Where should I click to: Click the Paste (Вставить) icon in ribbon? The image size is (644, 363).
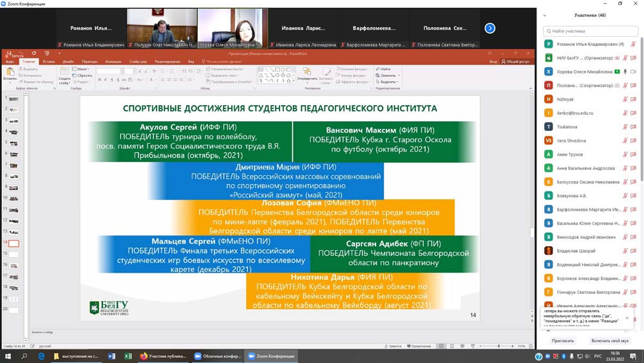point(10,73)
